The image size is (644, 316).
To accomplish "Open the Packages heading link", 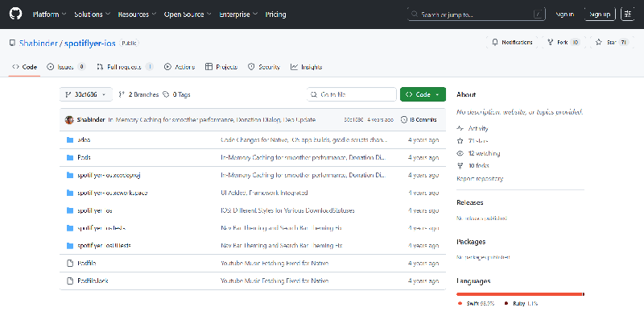I will (471, 242).
